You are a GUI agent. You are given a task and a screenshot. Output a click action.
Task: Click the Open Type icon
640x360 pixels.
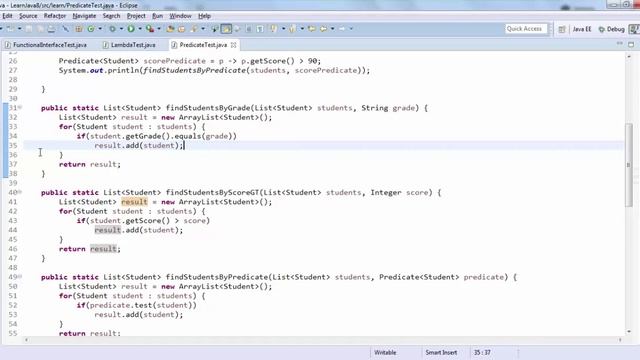(169, 29)
